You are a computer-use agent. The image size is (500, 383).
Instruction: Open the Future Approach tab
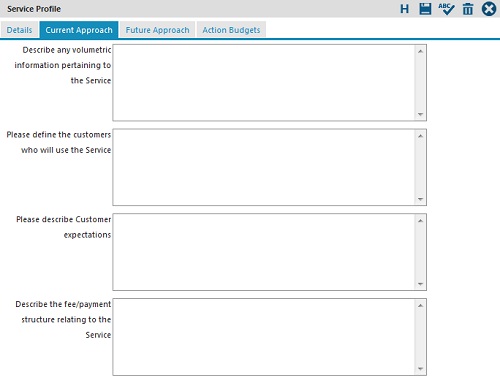click(157, 30)
